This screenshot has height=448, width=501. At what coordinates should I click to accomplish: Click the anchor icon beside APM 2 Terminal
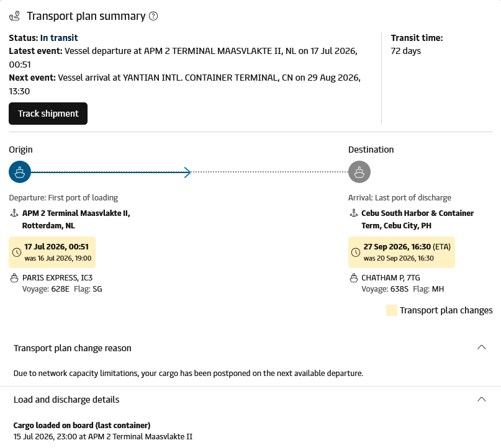tap(14, 213)
